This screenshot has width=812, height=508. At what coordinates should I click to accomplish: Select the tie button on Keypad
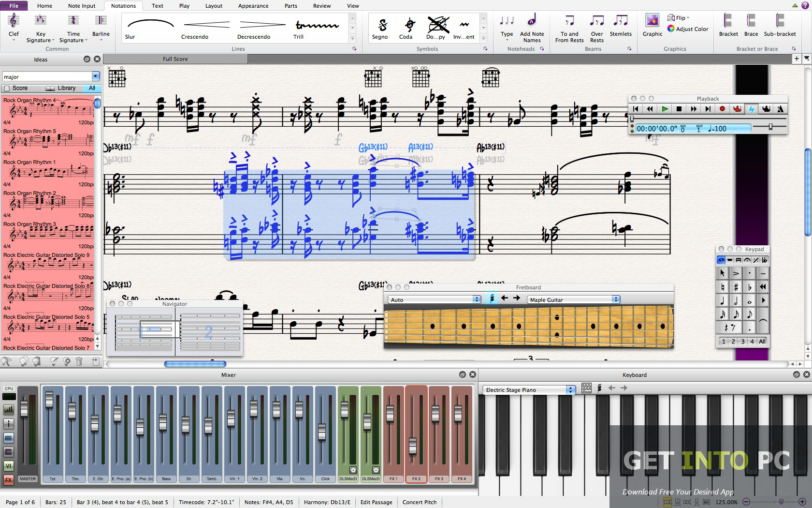[x=763, y=321]
